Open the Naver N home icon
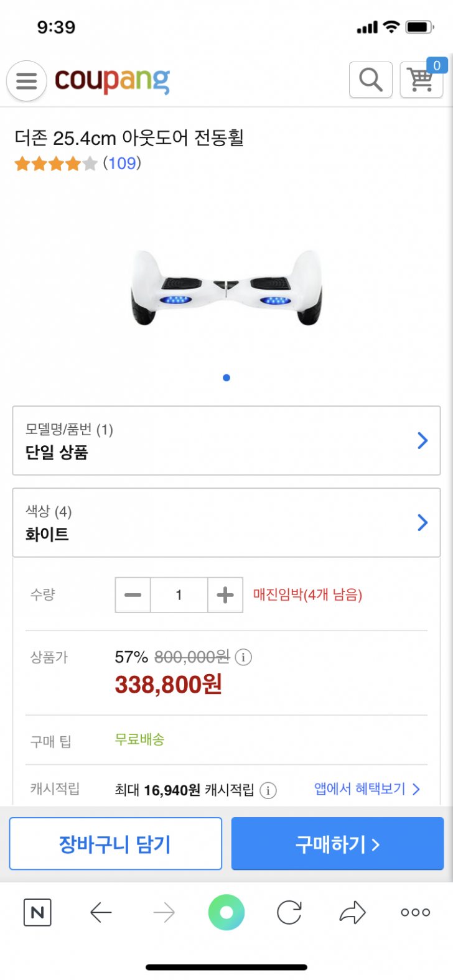This screenshot has width=453, height=980. [x=37, y=912]
